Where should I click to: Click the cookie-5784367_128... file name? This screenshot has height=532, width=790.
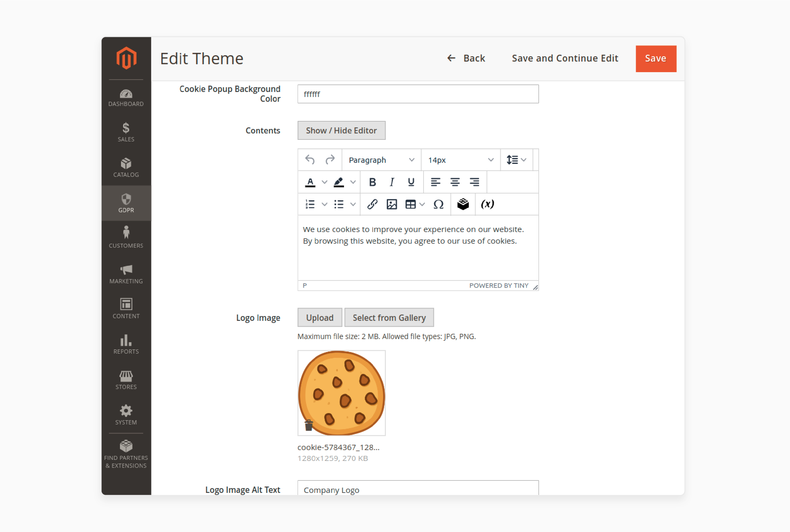pos(338,447)
